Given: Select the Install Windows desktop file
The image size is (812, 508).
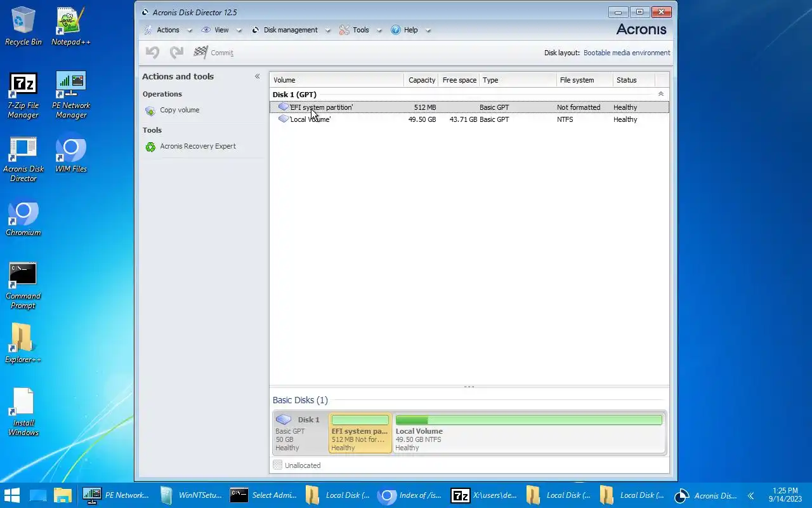Looking at the screenshot, I should [23, 413].
